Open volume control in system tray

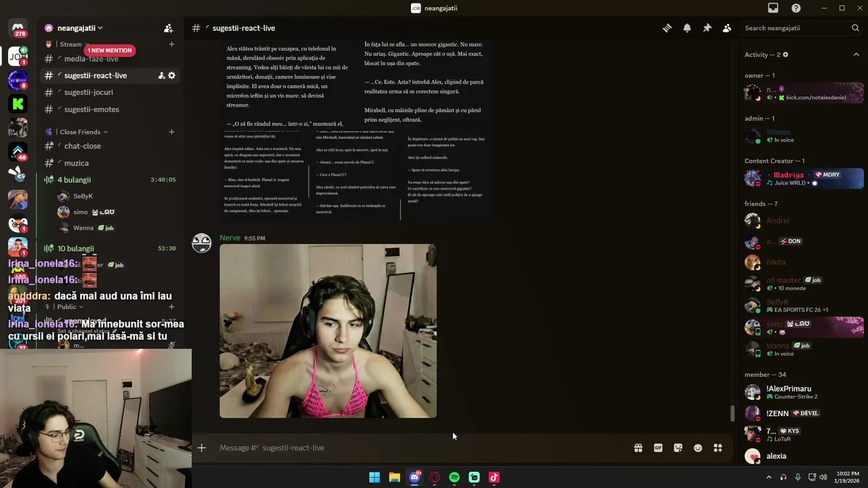823,477
